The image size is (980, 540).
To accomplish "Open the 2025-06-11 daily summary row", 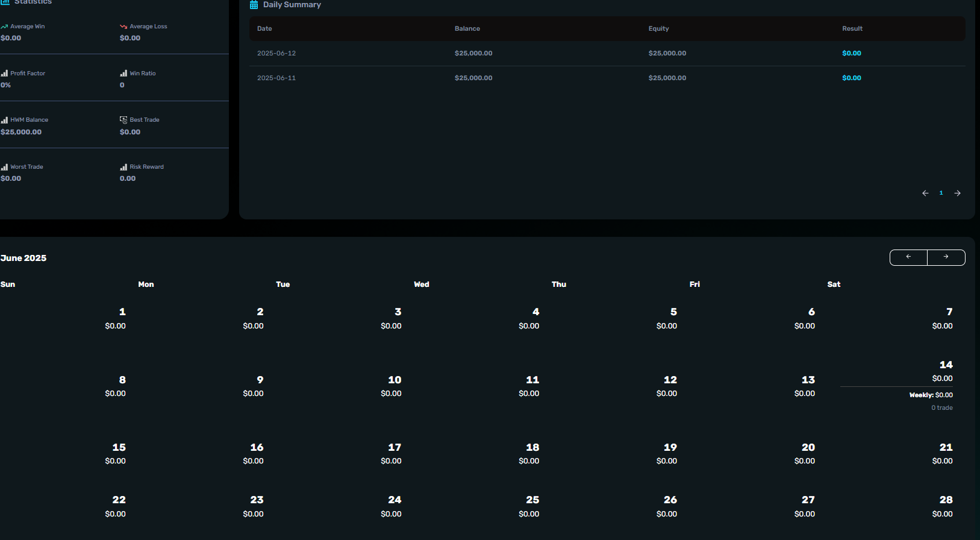I will [607, 78].
